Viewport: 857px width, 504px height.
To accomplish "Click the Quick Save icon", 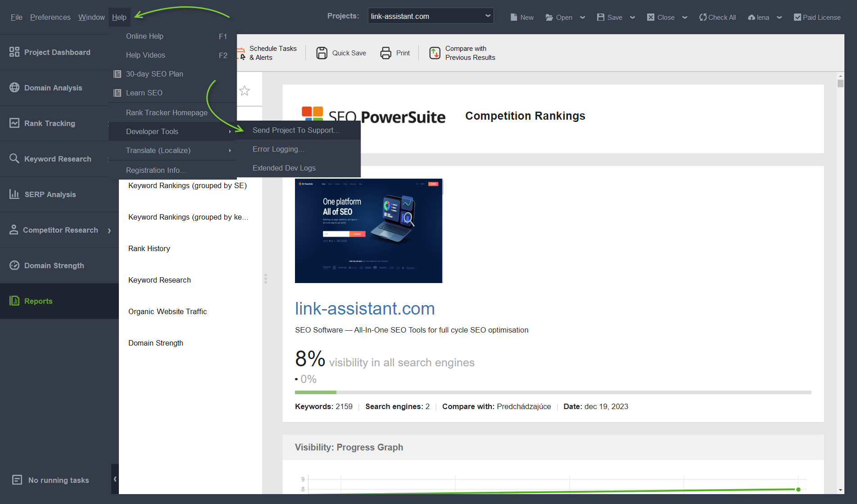I will (322, 53).
